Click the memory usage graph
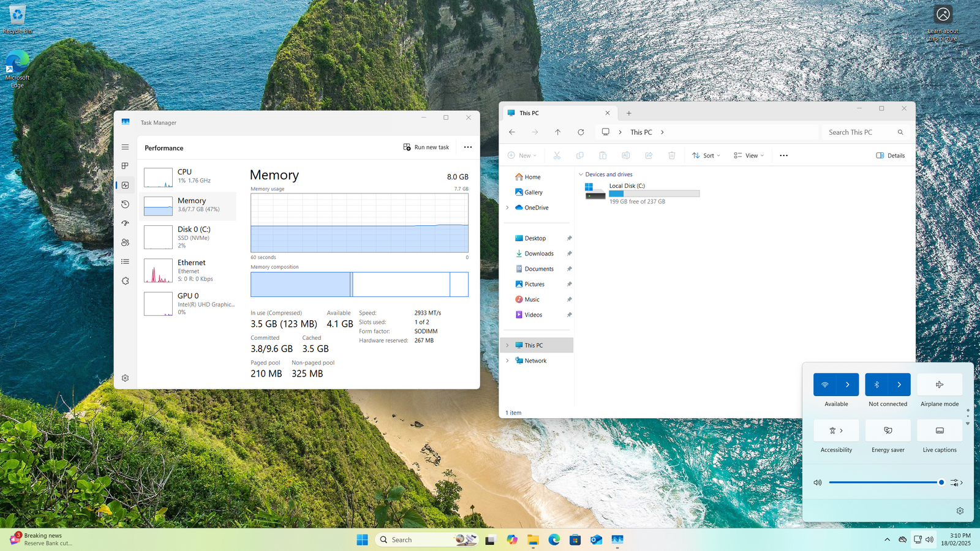 pyautogui.click(x=360, y=223)
